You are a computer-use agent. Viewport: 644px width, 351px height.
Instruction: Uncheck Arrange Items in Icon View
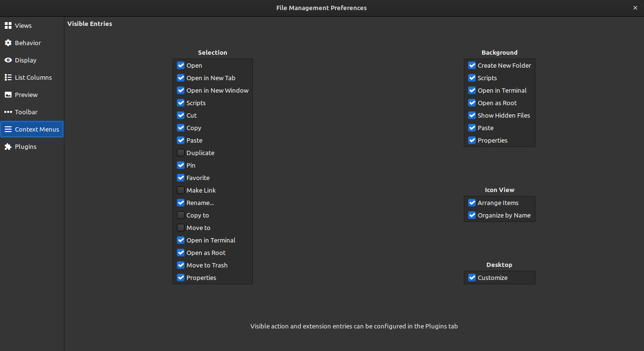[x=472, y=203]
